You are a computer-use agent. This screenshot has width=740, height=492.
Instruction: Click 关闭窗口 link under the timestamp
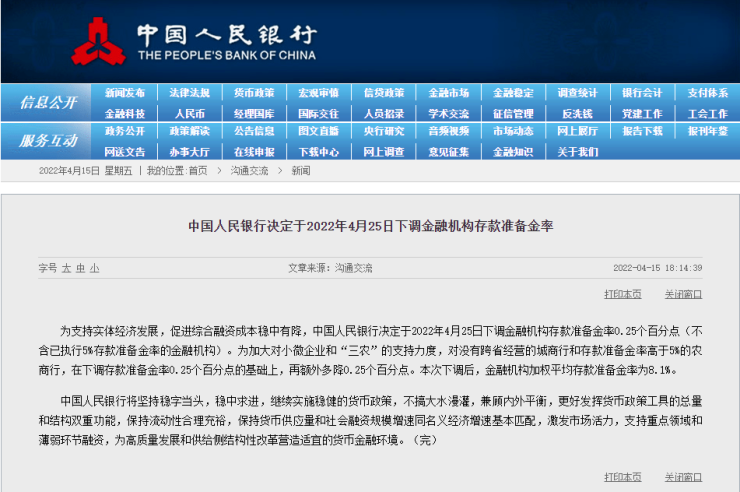tap(683, 294)
